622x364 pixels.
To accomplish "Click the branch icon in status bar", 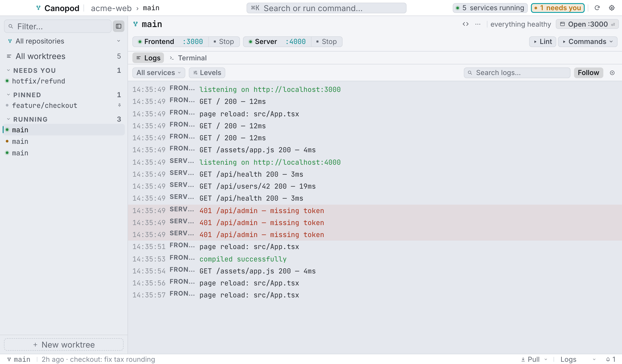I will tap(9, 359).
